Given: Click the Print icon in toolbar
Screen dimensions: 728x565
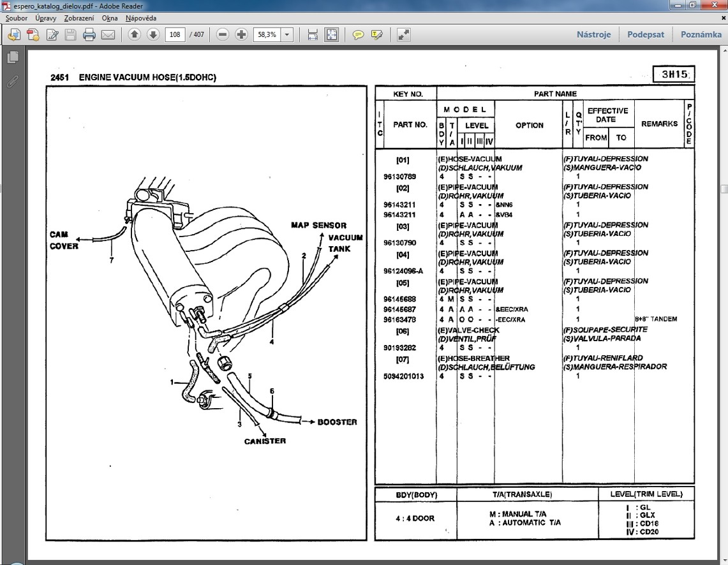Looking at the screenshot, I should [89, 35].
